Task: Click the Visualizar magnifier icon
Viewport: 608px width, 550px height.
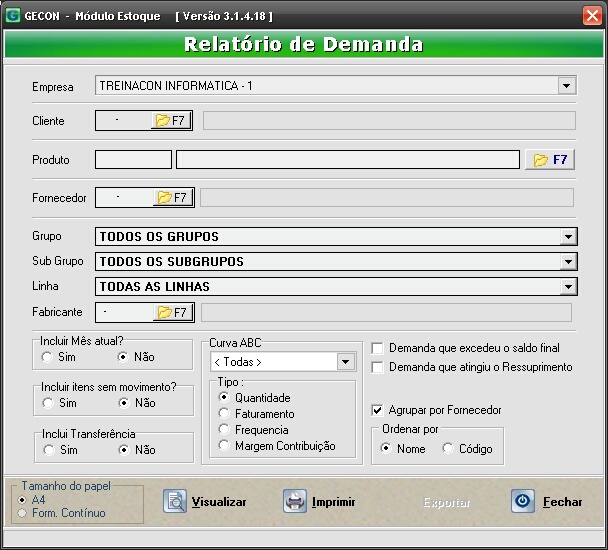Action: 175,501
